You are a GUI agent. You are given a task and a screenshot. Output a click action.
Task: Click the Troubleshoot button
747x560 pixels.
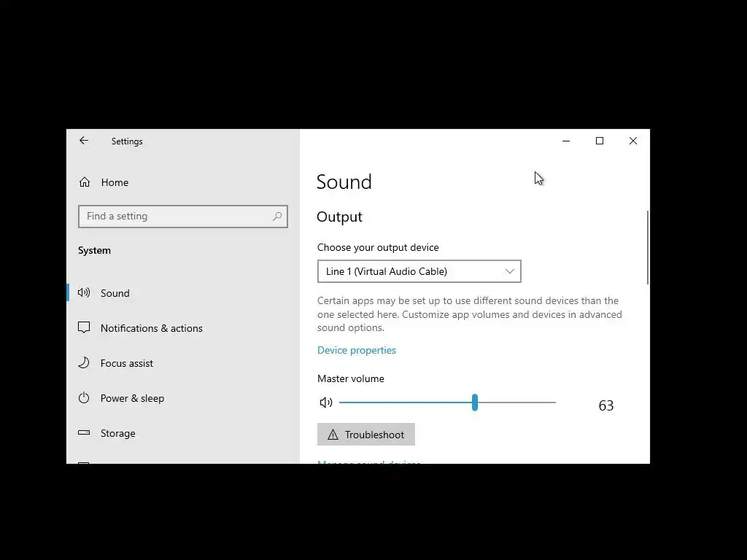366,435
